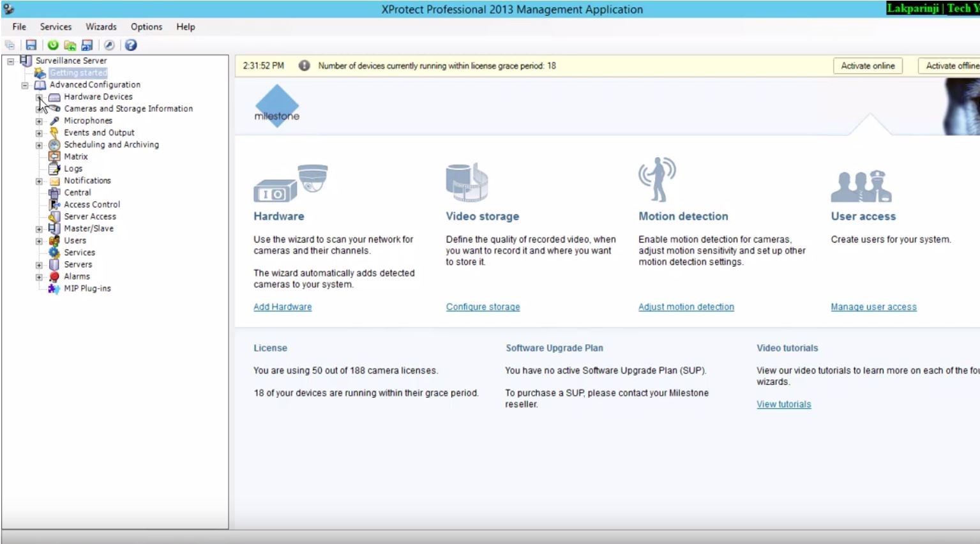Expand the Master/Slave node
Image resolution: width=980 pixels, height=544 pixels.
[x=39, y=229]
